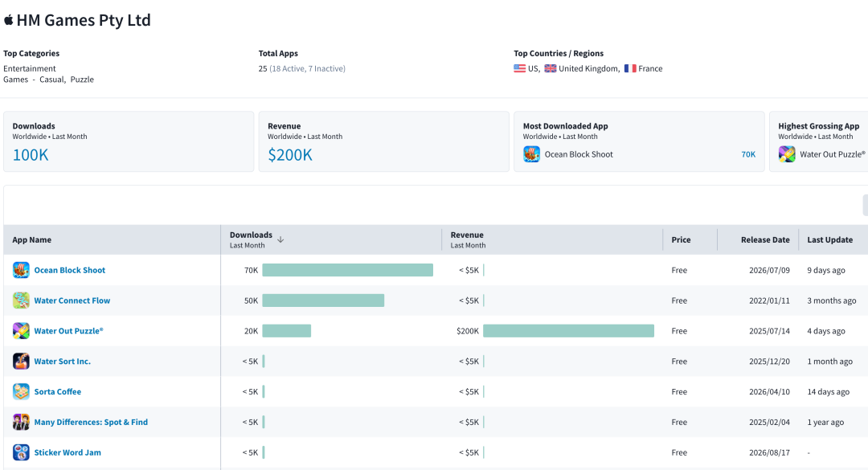This screenshot has width=868, height=470.
Task: Click the release date 2022/01/11
Action: [769, 300]
